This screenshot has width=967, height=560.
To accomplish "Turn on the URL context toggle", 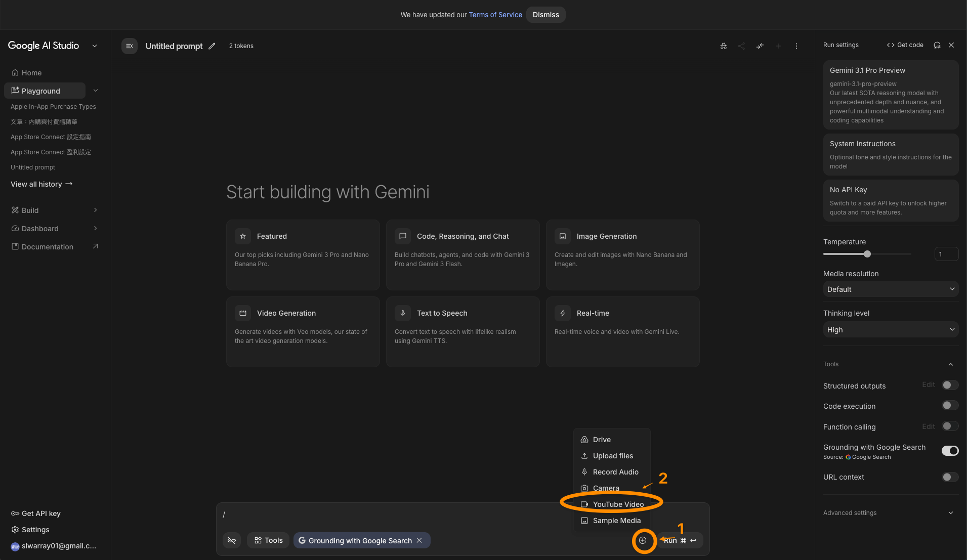I will [950, 477].
